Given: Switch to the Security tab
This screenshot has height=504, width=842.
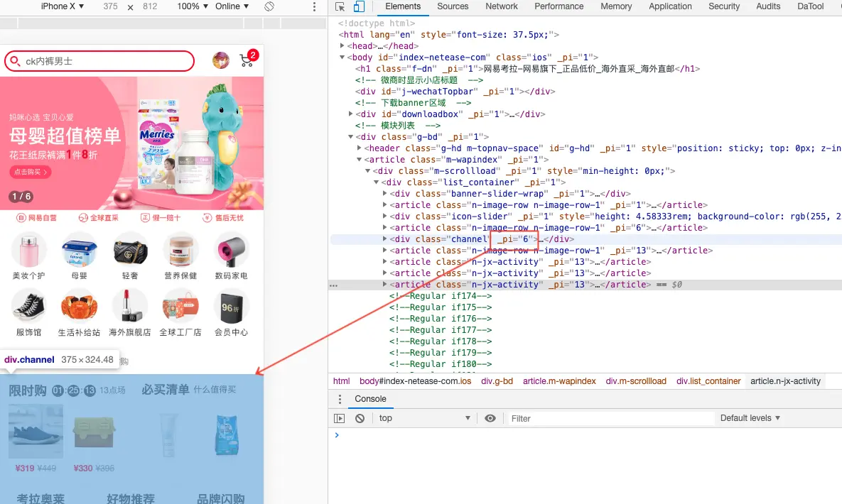Looking at the screenshot, I should point(724,6).
